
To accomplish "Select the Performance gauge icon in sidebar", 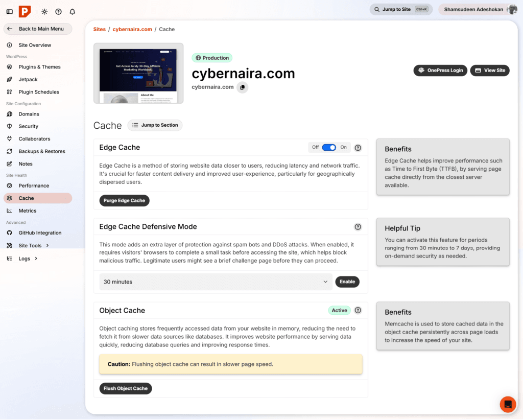I will [x=10, y=185].
